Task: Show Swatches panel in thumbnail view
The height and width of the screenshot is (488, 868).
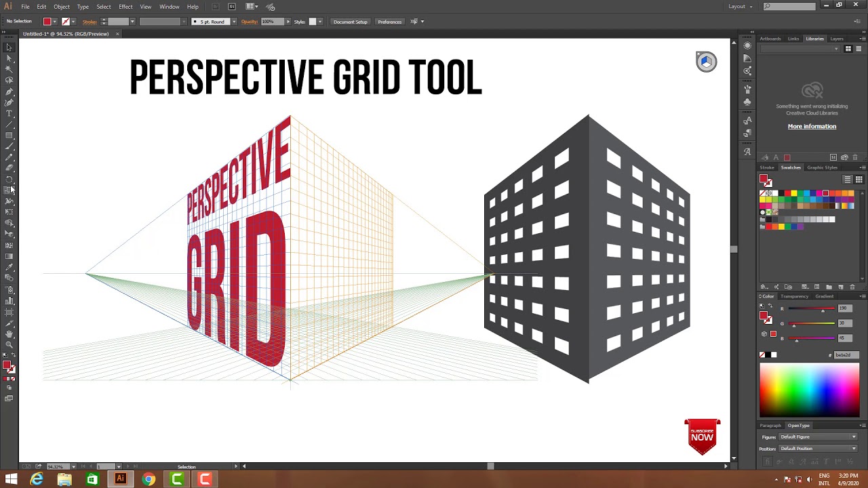Action: pos(859,180)
